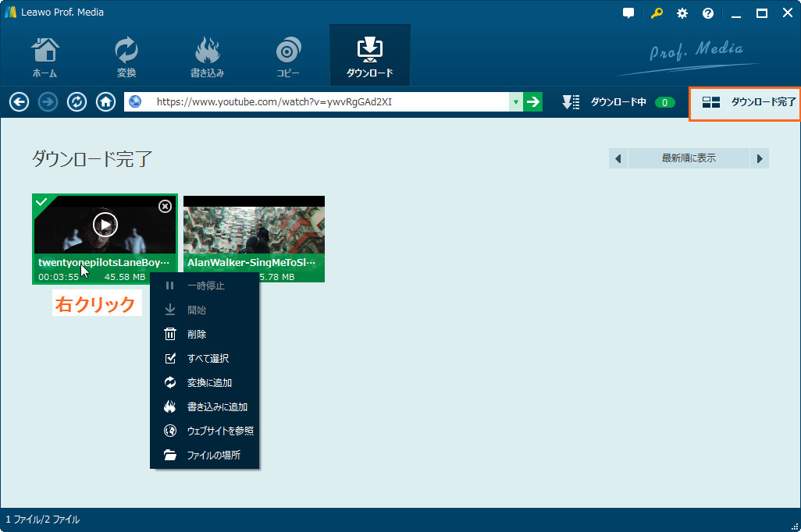Viewport: 801px width, 532px height.
Task: Deselect the twentyonepilotsLaneBoy checkmark
Action: point(41,202)
